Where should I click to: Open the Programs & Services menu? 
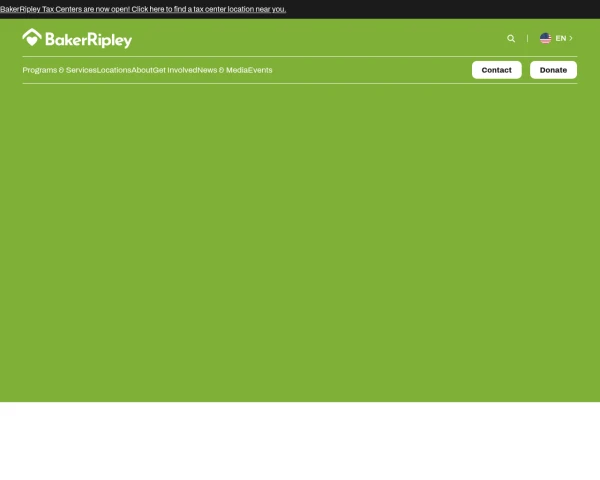tap(59, 70)
